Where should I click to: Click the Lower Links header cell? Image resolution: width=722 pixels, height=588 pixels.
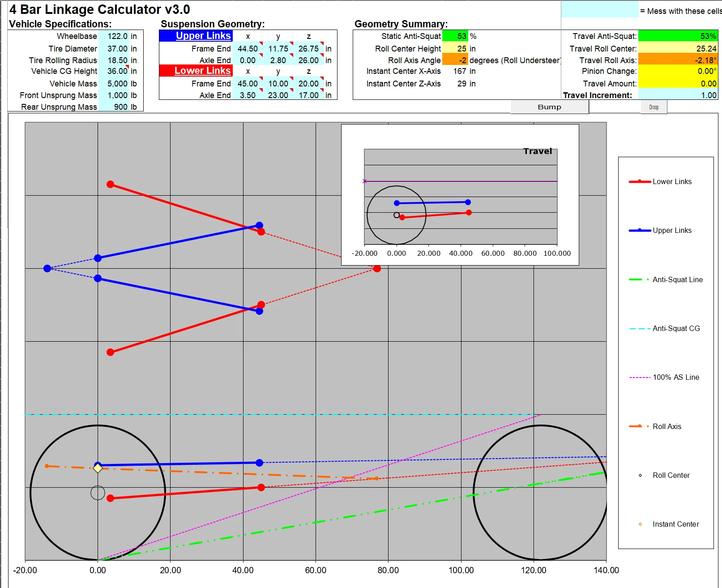coord(196,71)
